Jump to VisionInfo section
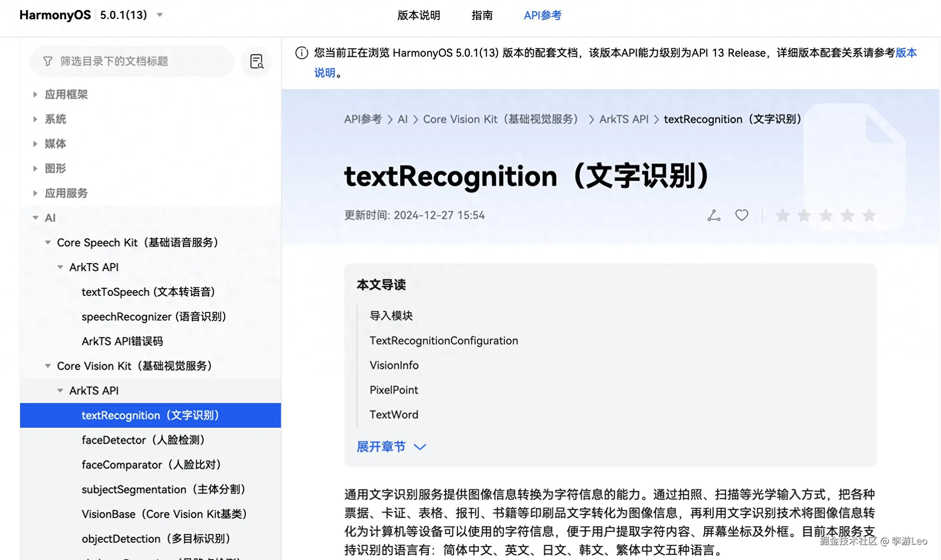The image size is (941, 560). (x=394, y=365)
